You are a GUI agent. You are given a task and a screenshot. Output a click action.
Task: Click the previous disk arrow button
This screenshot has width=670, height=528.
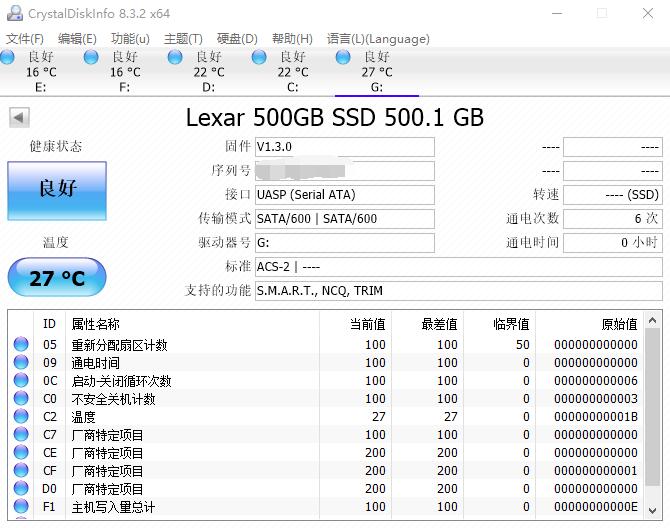19,118
